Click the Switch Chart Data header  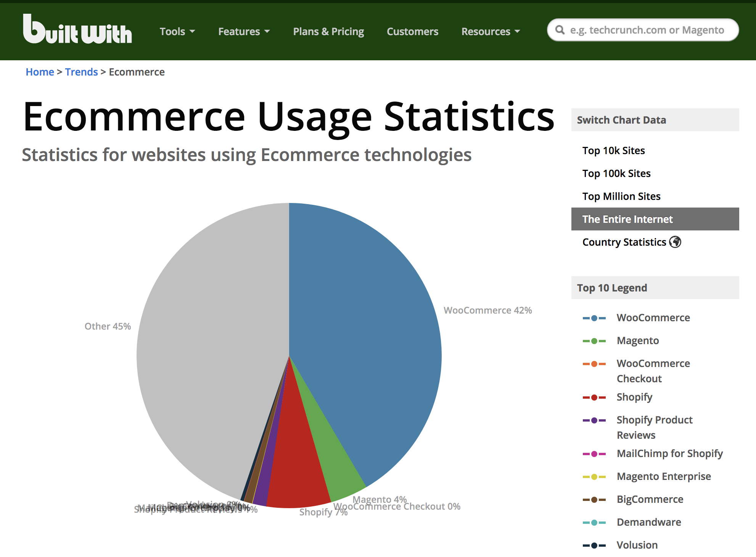(655, 120)
